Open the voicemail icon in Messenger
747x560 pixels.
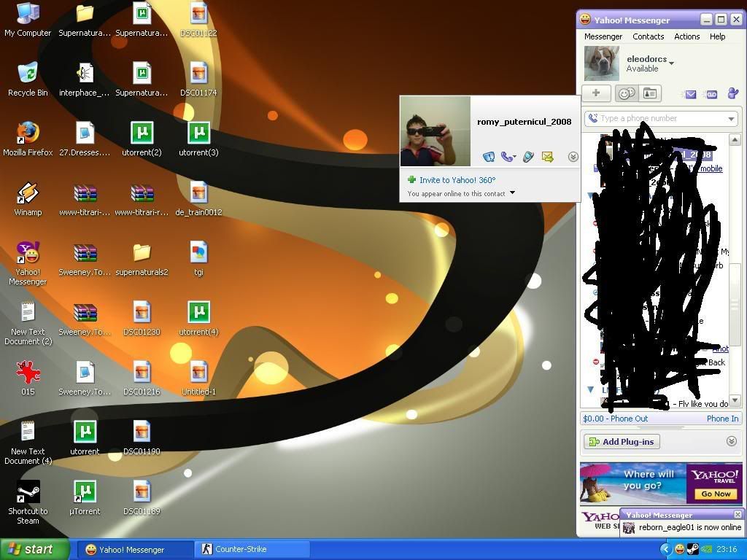[711, 94]
